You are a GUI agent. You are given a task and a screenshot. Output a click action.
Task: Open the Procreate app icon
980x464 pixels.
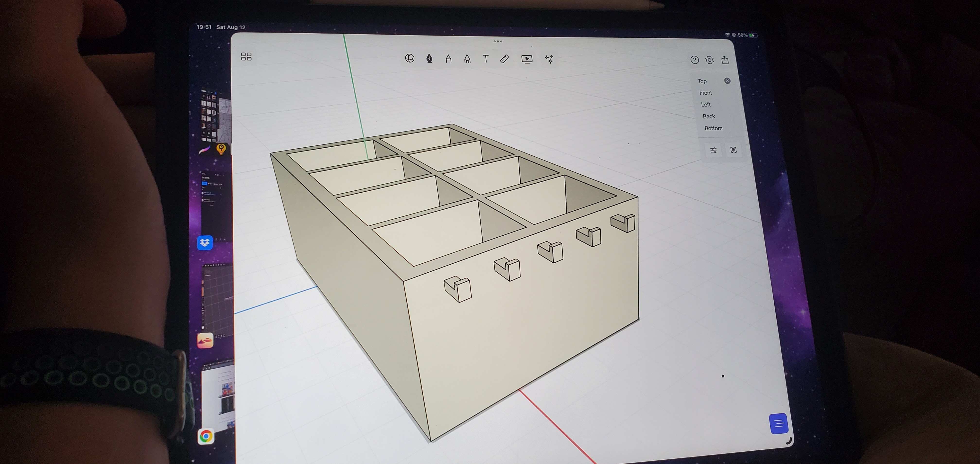(205, 150)
